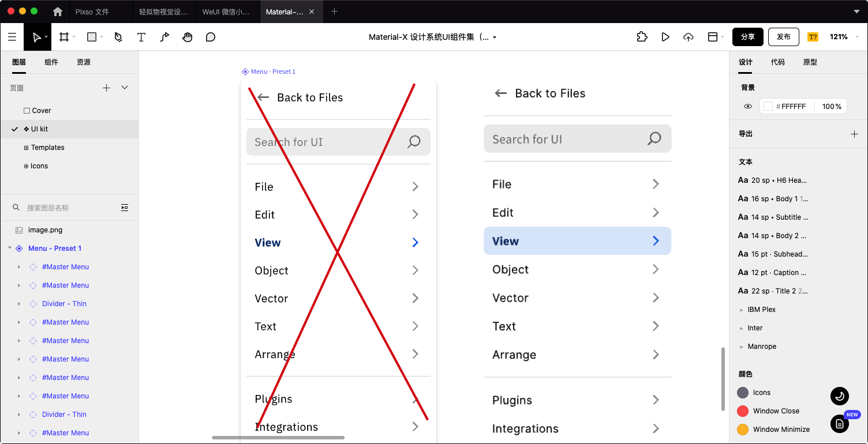Viewport: 868px width, 444px height.
Task: Click the T? user avatar
Action: pos(813,37)
